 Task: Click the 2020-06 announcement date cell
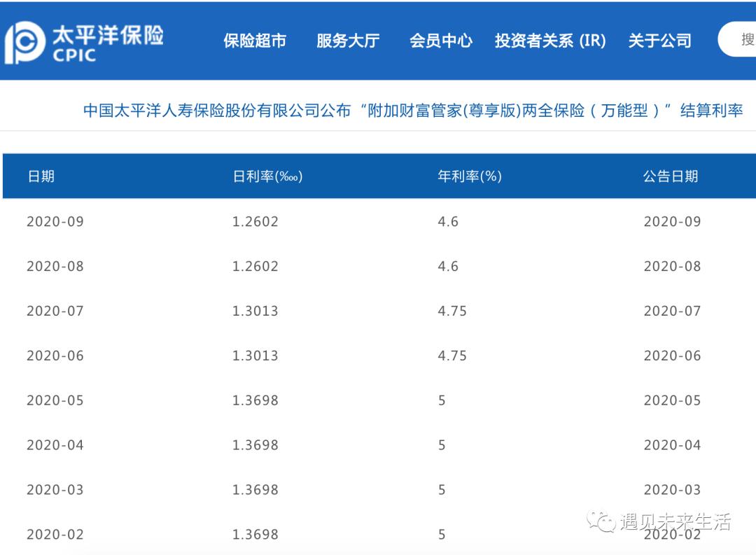click(x=672, y=356)
